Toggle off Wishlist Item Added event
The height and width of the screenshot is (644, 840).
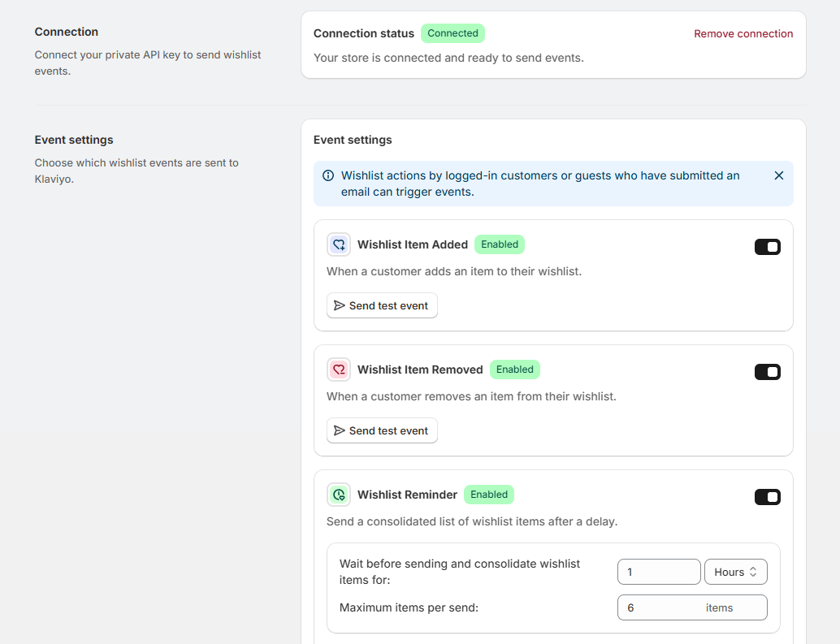click(x=767, y=247)
